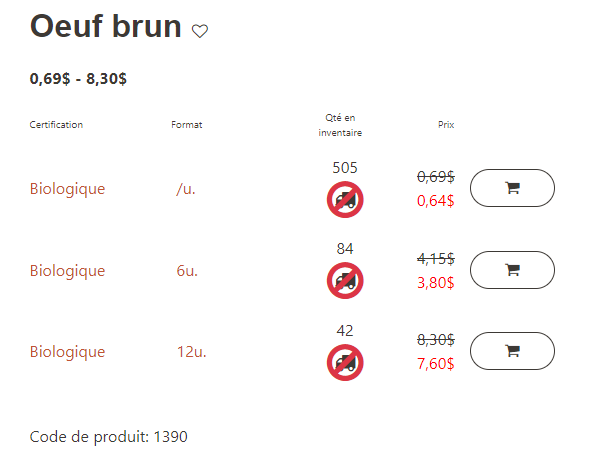The image size is (596, 469).
Task: Select the /u. format link
Action: [x=186, y=189]
